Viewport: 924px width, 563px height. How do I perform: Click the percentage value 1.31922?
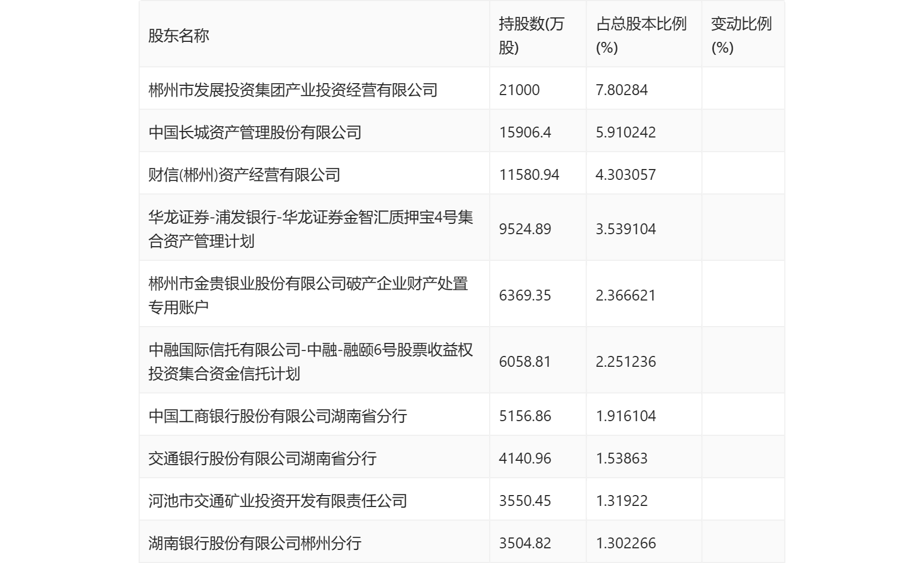pyautogui.click(x=622, y=501)
